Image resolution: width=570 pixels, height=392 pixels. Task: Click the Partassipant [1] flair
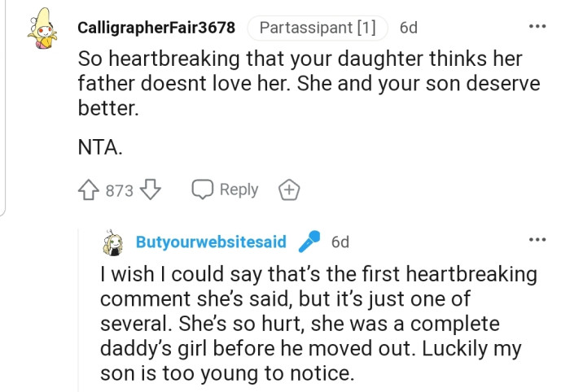(317, 28)
